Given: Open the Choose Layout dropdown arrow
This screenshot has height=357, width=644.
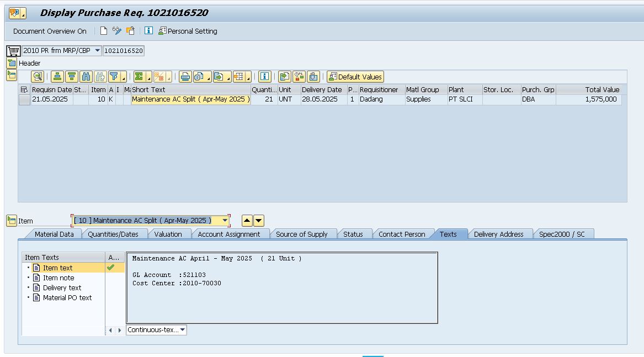Looking at the screenshot, I should (248, 78).
